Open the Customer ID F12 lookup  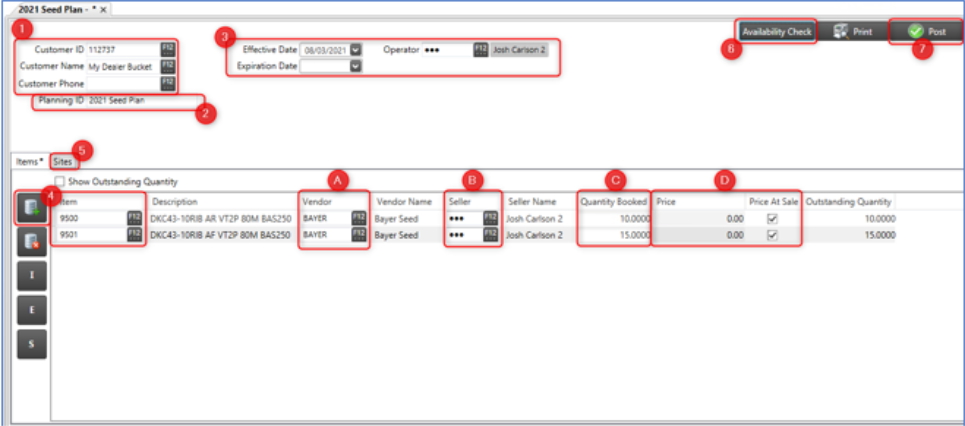click(167, 48)
